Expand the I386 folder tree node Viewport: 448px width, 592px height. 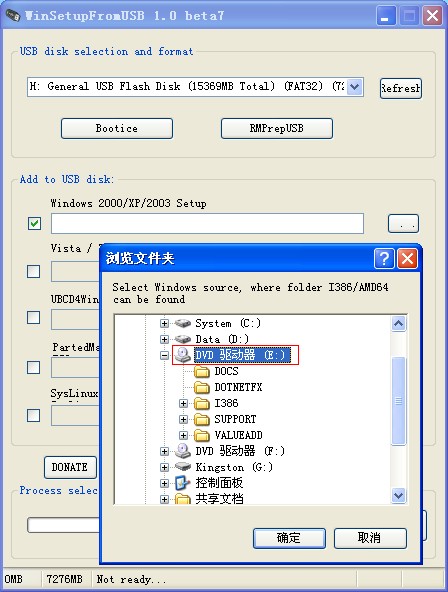coord(183,404)
